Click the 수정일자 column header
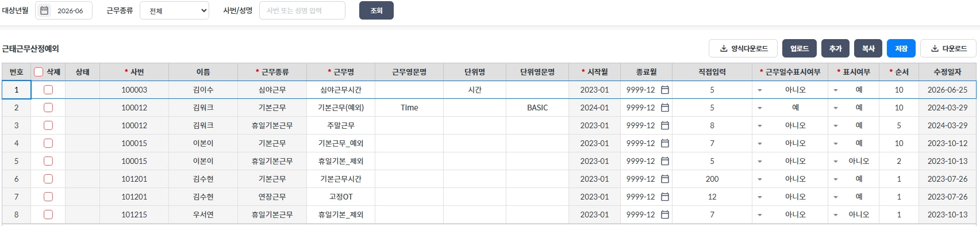980x226 pixels. coord(947,72)
